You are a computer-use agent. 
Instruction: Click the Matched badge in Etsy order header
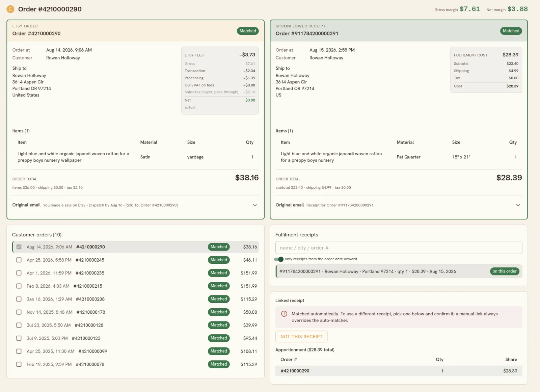coord(248,31)
